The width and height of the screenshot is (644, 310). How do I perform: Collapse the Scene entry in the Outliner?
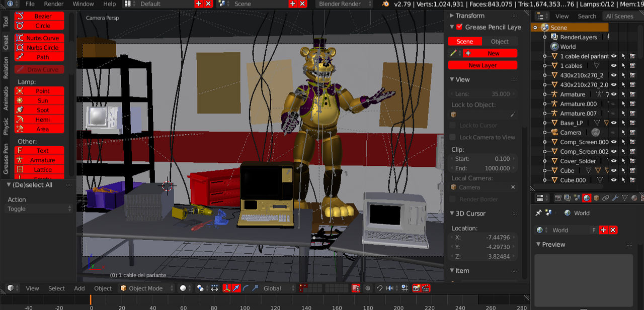pyautogui.click(x=536, y=27)
